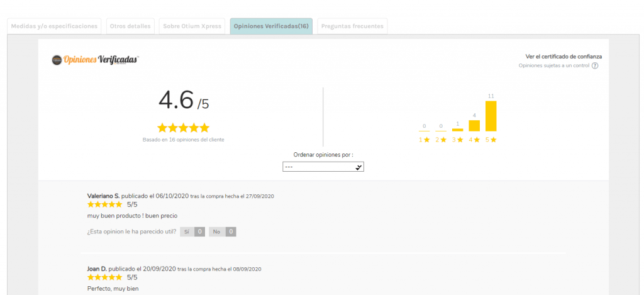644x295 pixels.
Task: Click Valeriano S. reviewer name
Action: pyautogui.click(x=104, y=196)
